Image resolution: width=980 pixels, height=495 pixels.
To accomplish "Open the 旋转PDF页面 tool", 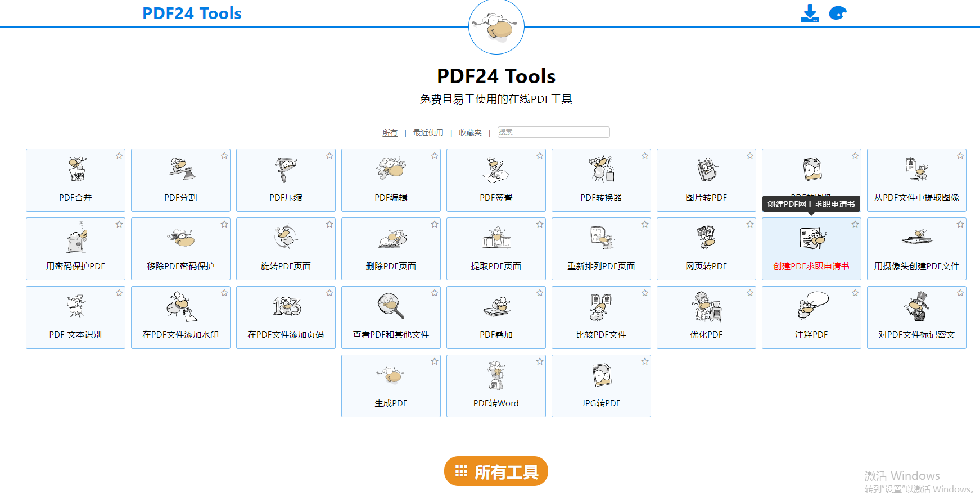I will click(286, 249).
